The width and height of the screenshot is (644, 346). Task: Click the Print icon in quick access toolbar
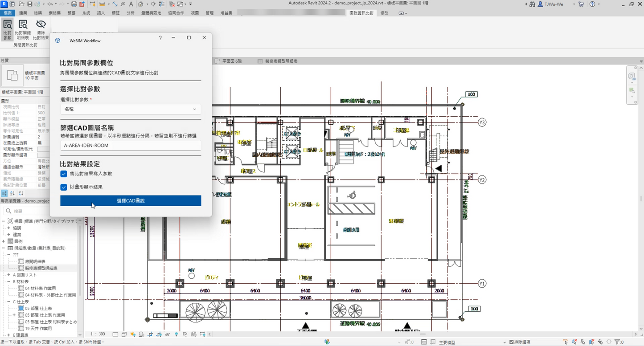click(x=74, y=4)
